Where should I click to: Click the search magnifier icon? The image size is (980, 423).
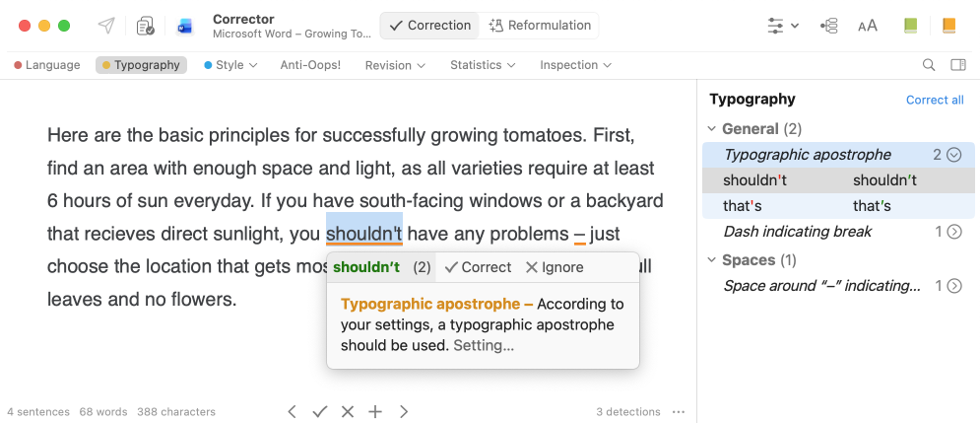click(929, 65)
